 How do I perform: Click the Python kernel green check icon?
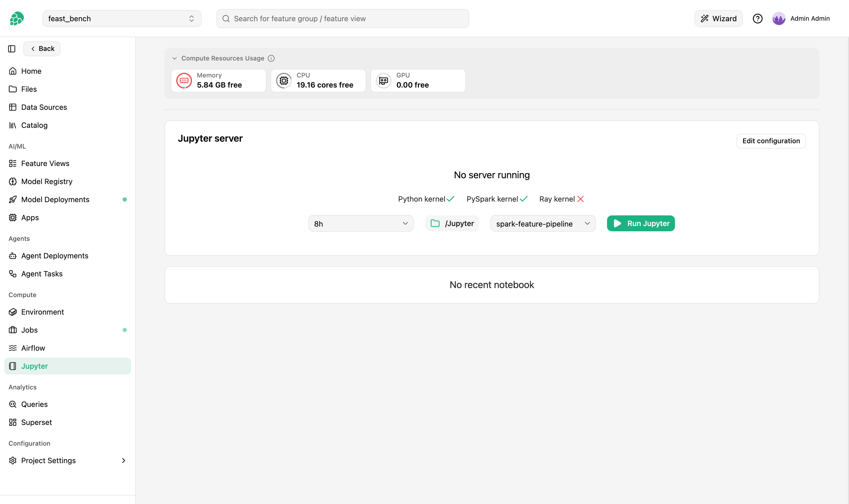(x=450, y=199)
